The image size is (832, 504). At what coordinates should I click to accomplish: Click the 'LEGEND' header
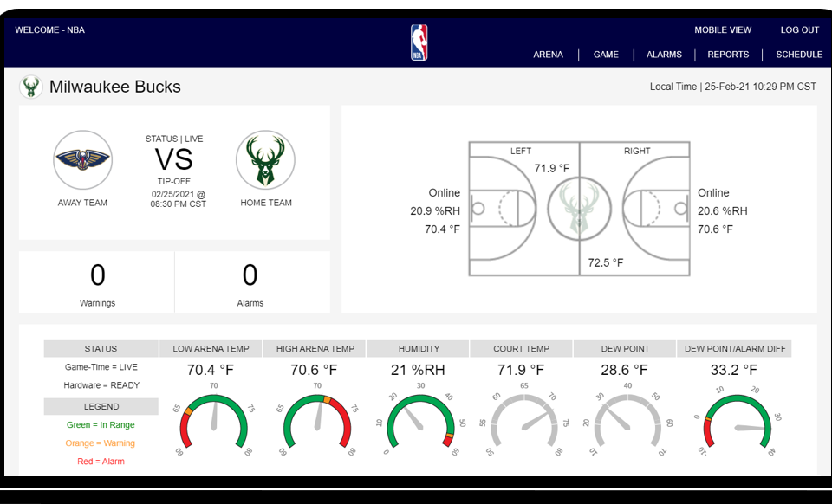pyautogui.click(x=101, y=406)
